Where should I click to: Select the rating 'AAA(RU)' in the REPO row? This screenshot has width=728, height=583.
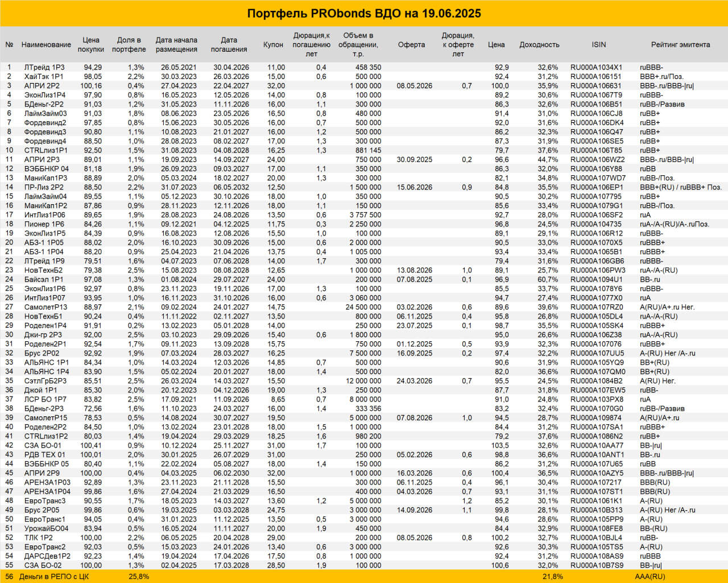650,577
